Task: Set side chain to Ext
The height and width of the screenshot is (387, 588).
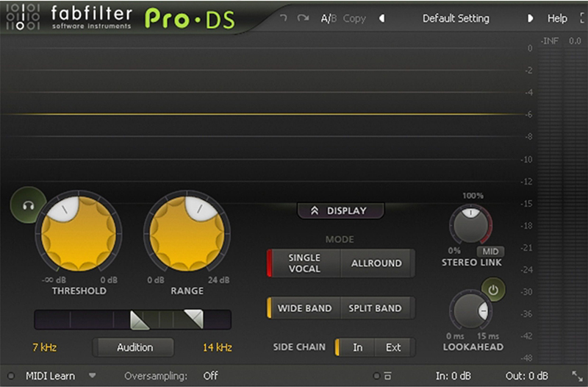Action: pyautogui.click(x=393, y=347)
